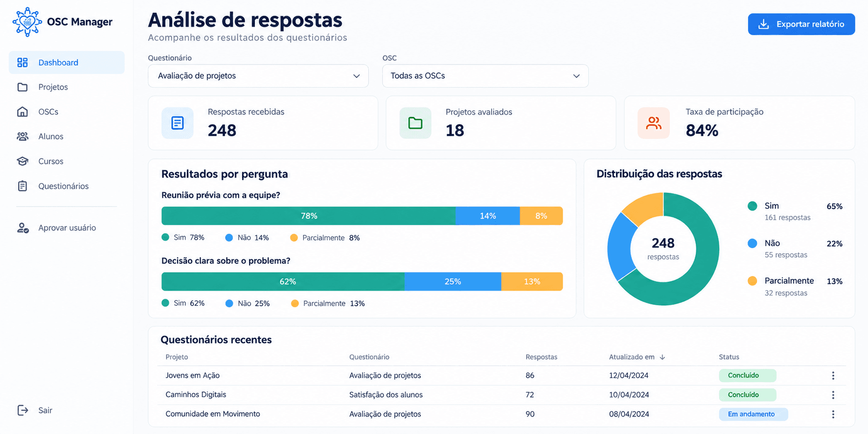Click Sair to log out
The height and width of the screenshot is (434, 868).
(x=45, y=410)
